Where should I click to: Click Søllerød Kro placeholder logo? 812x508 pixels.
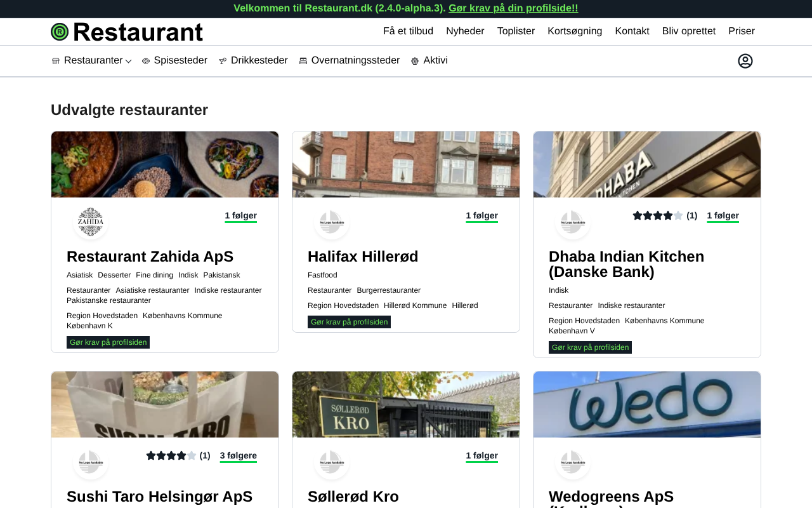click(x=332, y=462)
